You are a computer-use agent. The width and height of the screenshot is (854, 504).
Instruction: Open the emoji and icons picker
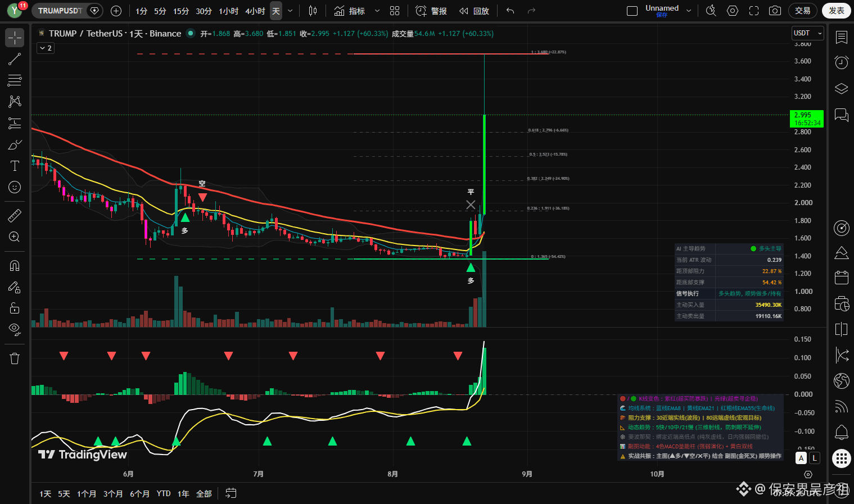15,187
